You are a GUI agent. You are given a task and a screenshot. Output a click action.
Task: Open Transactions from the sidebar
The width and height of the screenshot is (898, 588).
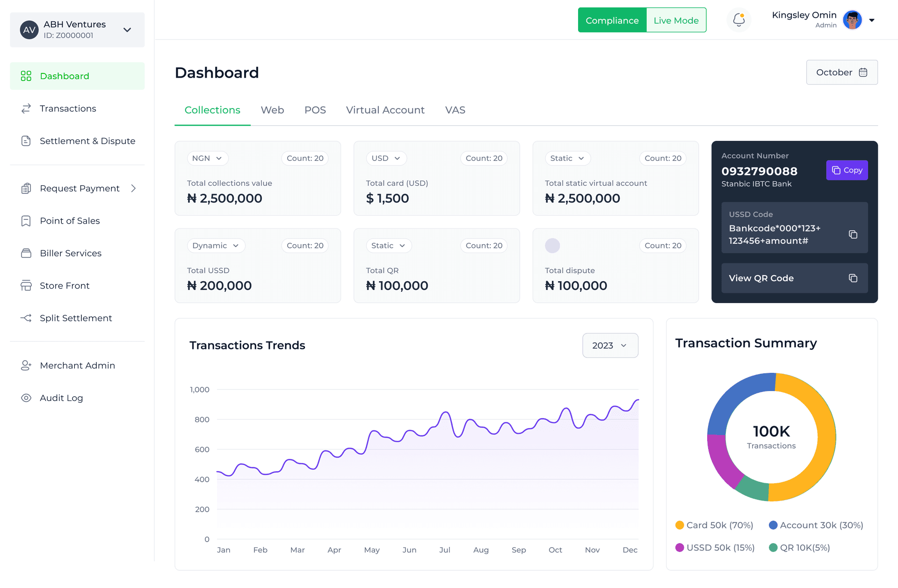[68, 109]
